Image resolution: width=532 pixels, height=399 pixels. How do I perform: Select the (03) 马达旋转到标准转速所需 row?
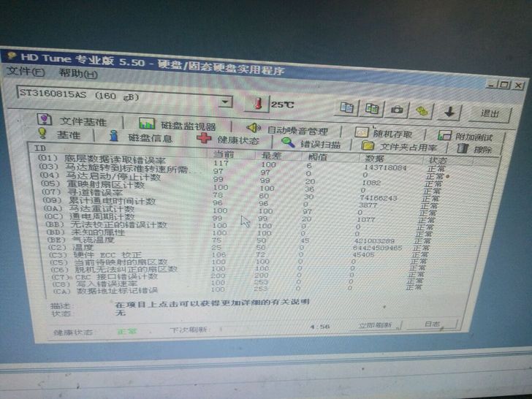[x=241, y=171]
